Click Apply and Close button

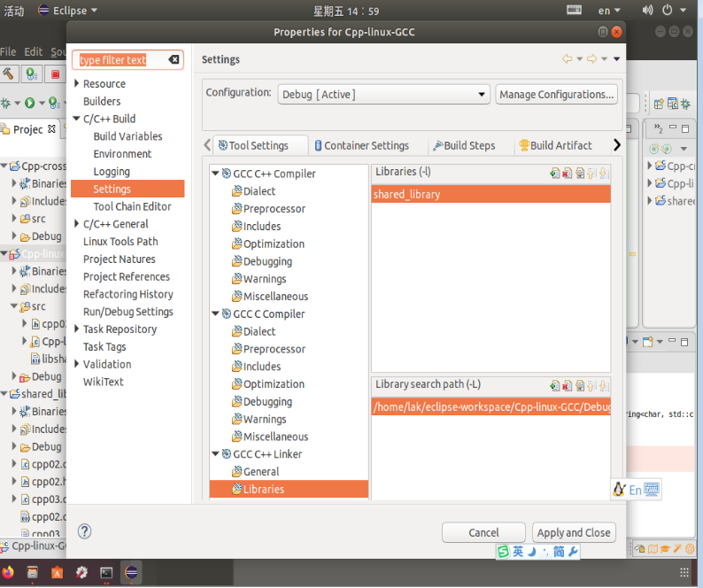[x=574, y=532]
